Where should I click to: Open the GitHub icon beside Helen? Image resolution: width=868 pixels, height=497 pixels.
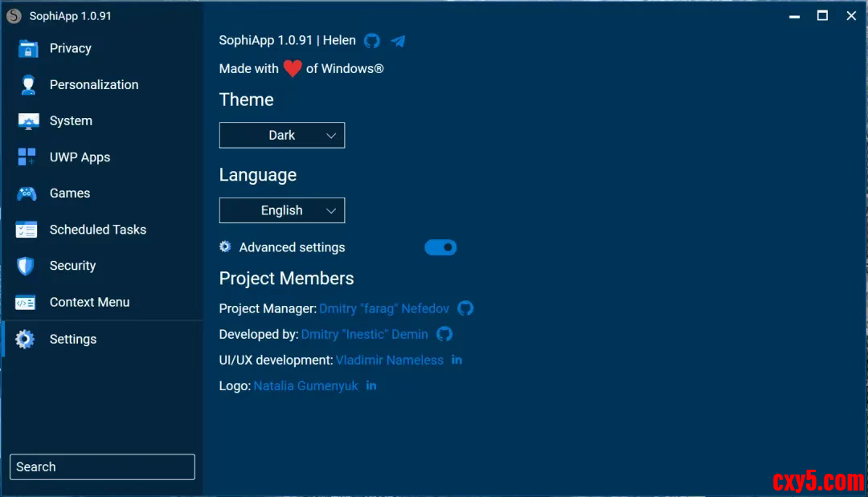click(371, 41)
